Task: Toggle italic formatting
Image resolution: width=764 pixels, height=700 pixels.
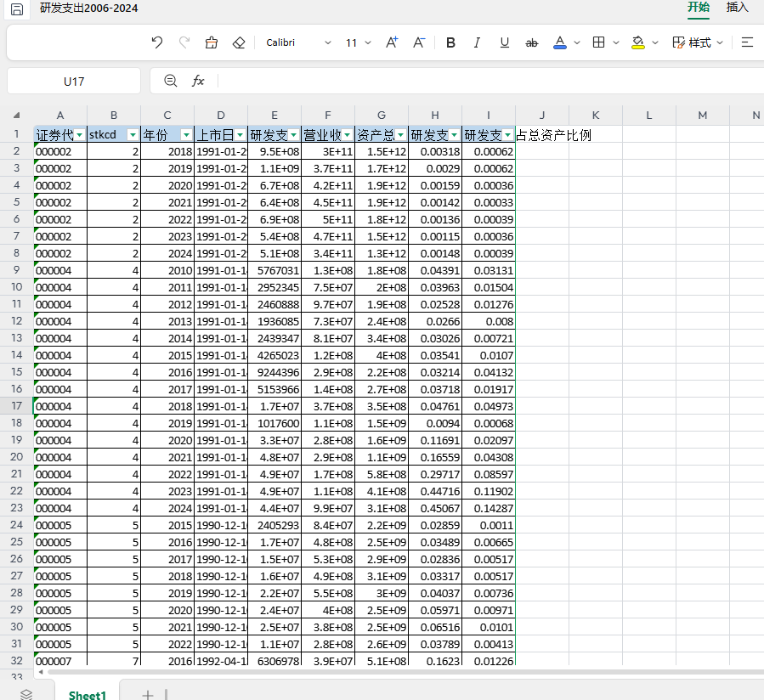Action: point(477,42)
